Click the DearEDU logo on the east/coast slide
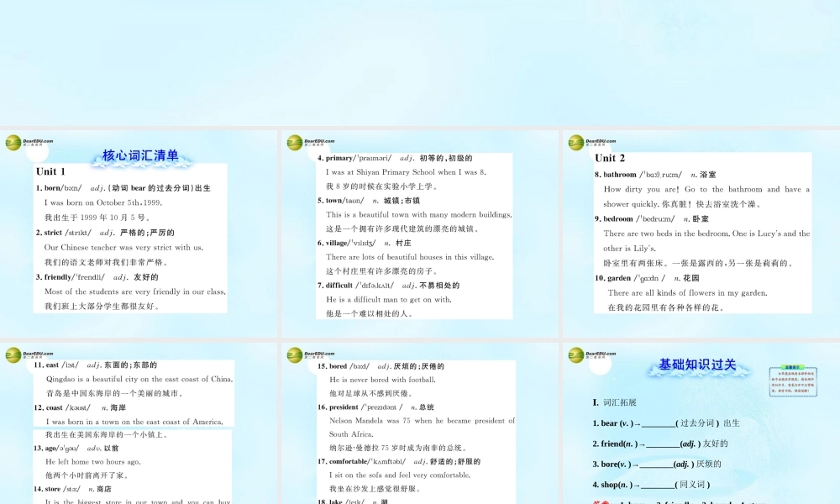This screenshot has width=840, height=504. tap(15, 356)
